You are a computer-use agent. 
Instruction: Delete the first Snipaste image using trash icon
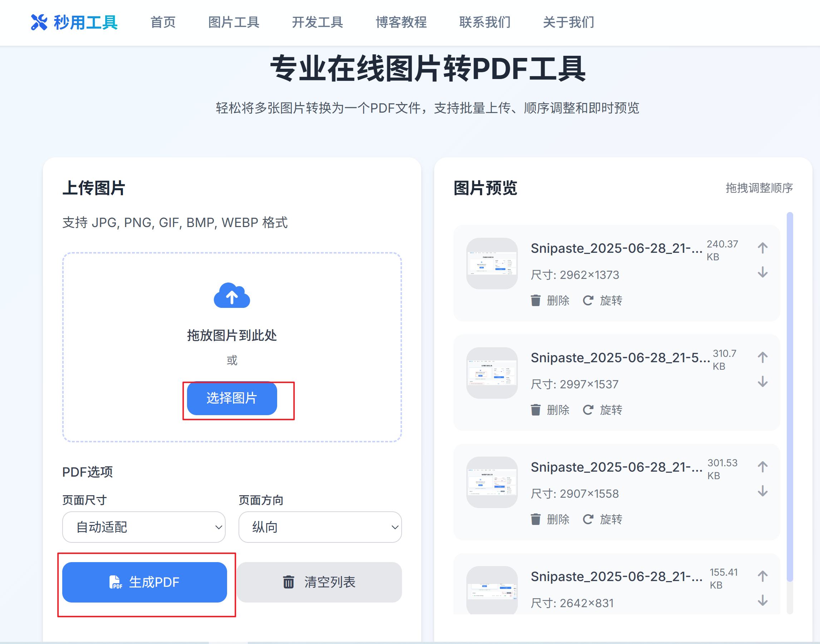[535, 300]
